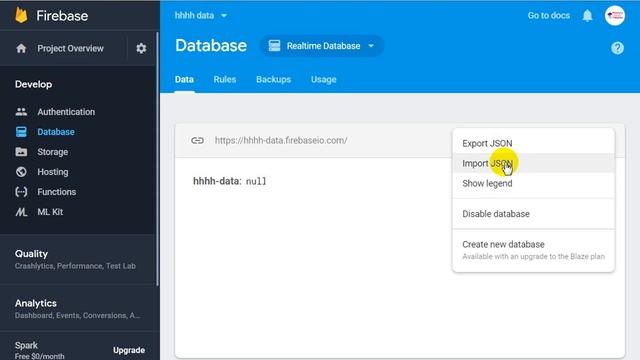Collapse the Develop section header

pos(33,84)
